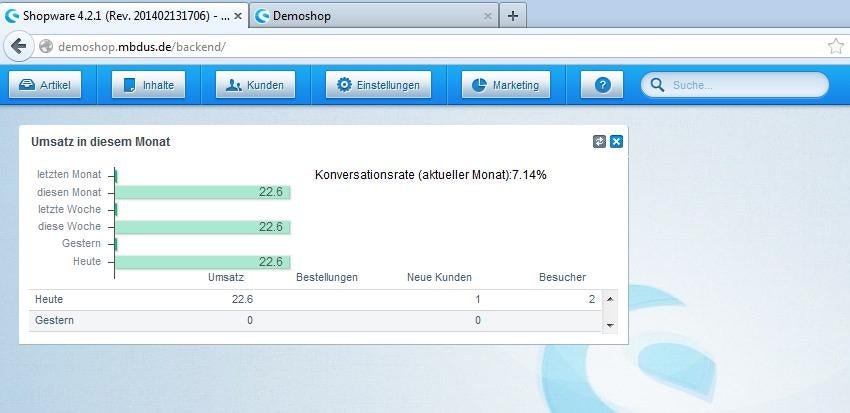Click the Konversationsrate text

click(430, 175)
